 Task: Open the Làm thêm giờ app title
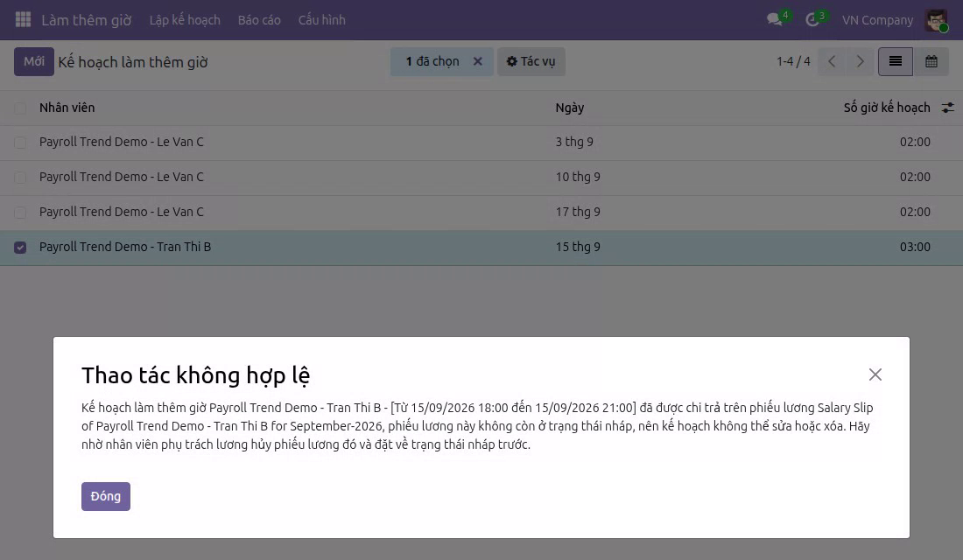87,20
